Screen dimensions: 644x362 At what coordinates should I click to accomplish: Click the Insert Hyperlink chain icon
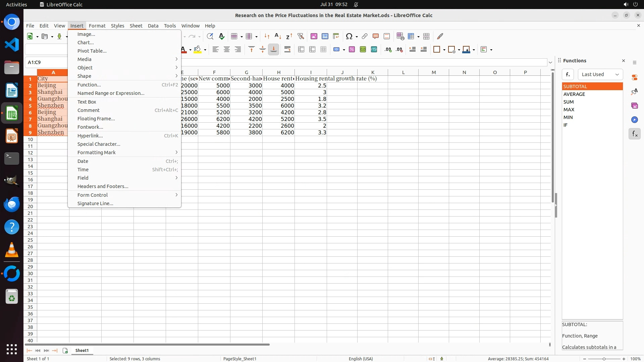[364, 36]
